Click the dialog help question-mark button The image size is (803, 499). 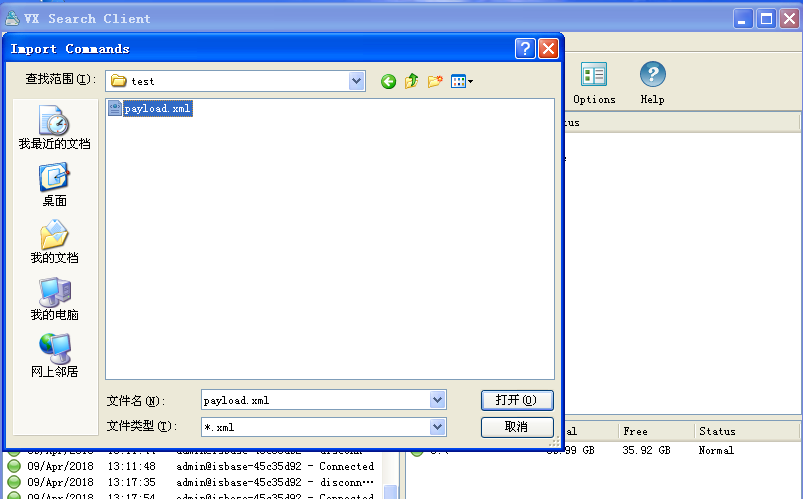525,49
